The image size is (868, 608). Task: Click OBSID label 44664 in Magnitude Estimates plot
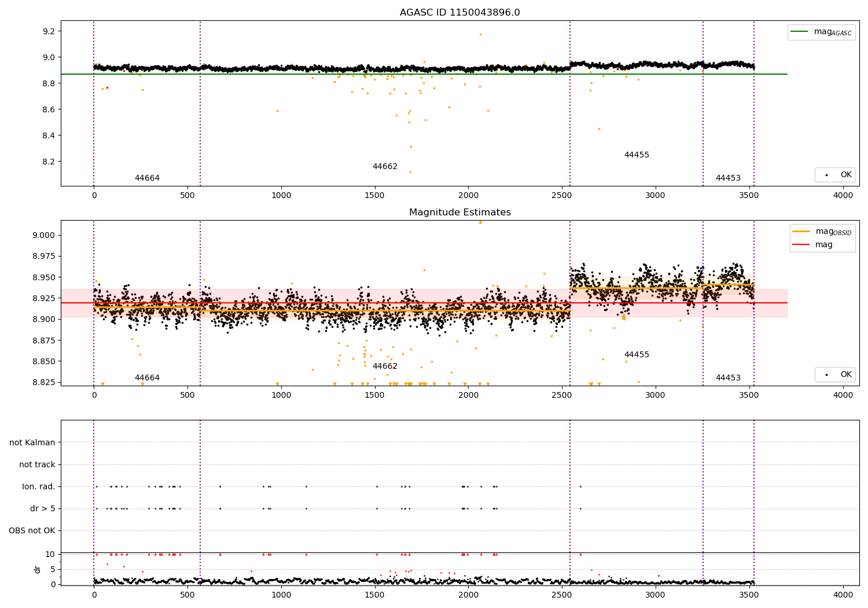click(147, 378)
